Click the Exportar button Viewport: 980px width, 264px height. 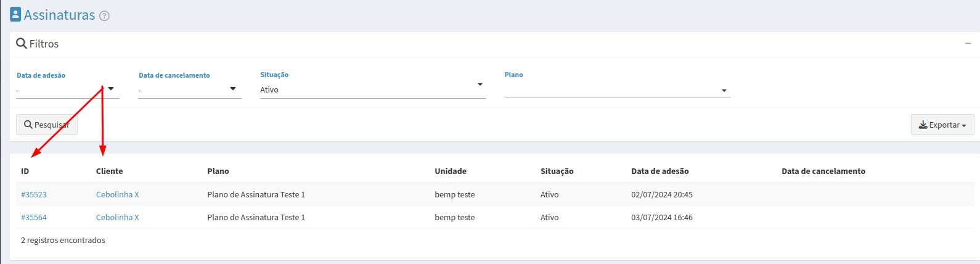coord(942,125)
